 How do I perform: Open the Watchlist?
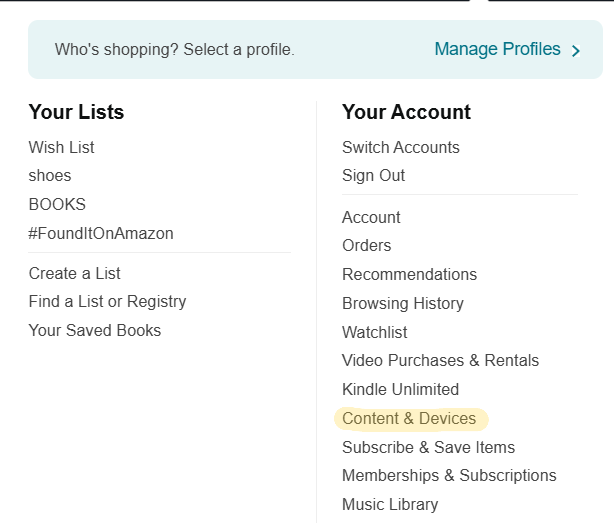375,332
